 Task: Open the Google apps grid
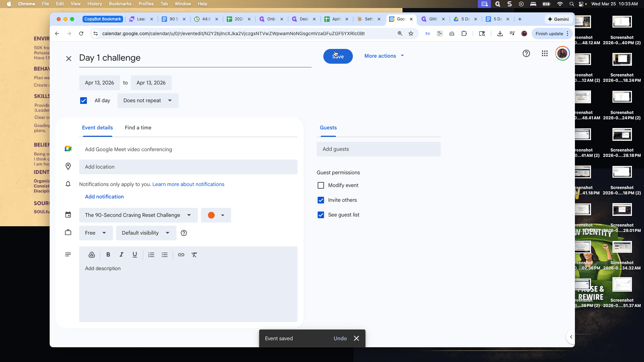[545, 53]
